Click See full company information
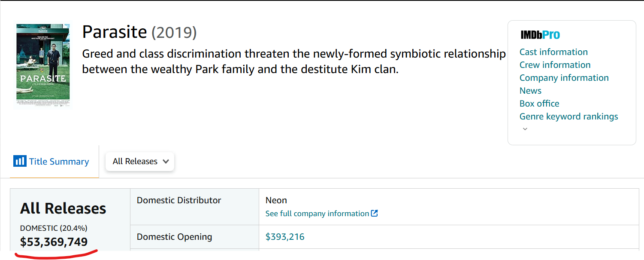Image resolution: width=644 pixels, height=260 pixels. (x=317, y=214)
